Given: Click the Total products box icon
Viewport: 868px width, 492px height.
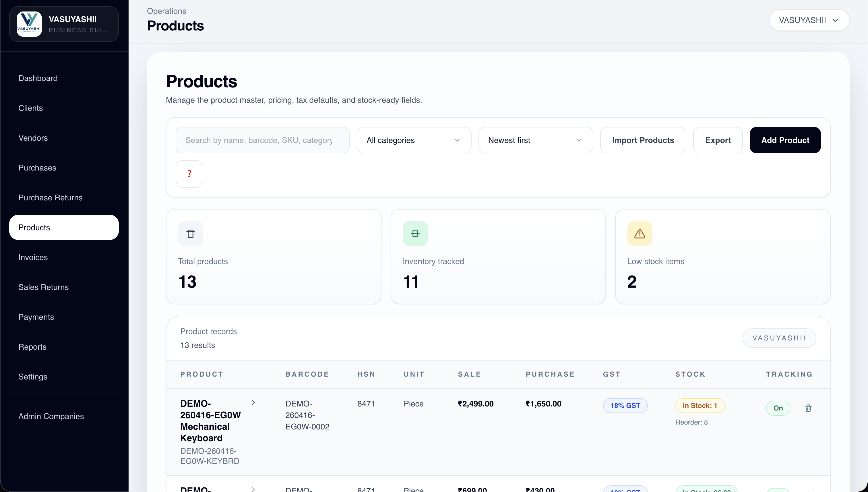Looking at the screenshot, I should coord(191,233).
